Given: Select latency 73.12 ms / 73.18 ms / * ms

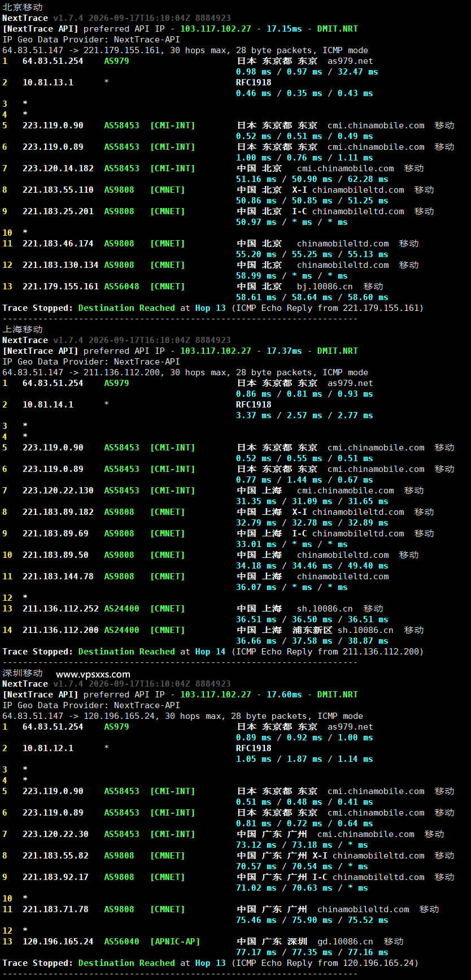Looking at the screenshot, I should coord(302,845).
